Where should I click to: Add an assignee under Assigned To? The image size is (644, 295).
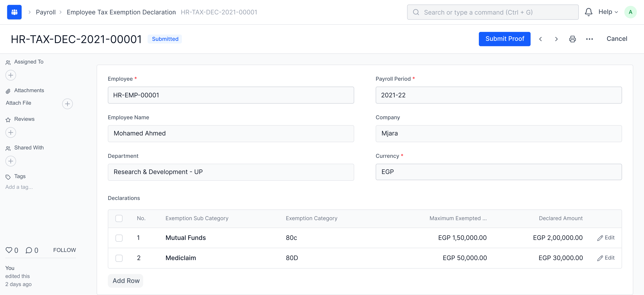point(11,75)
